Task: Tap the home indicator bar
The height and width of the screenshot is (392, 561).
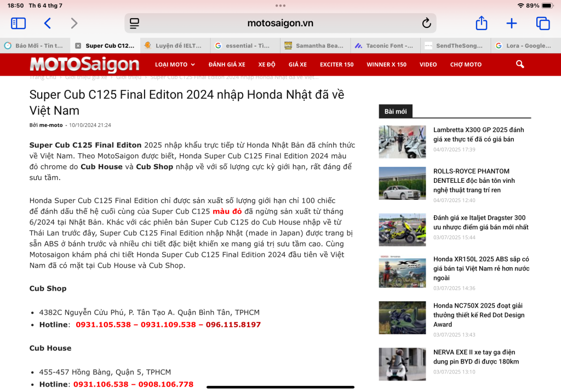Action: click(x=280, y=387)
